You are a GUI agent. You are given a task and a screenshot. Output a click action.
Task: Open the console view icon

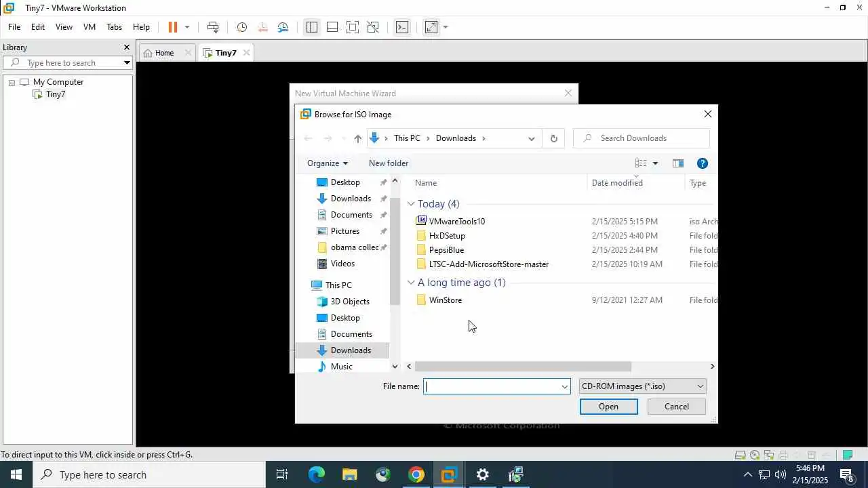coord(402,27)
